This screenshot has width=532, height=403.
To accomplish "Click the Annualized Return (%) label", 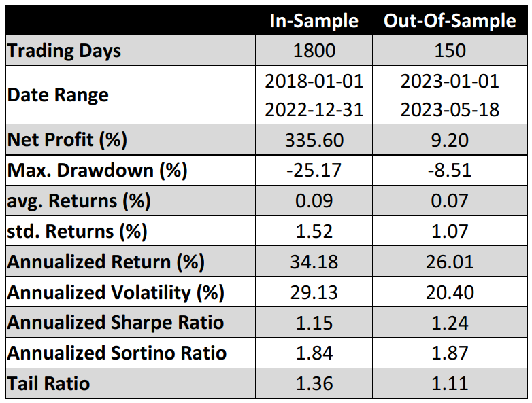I will click(x=105, y=262).
